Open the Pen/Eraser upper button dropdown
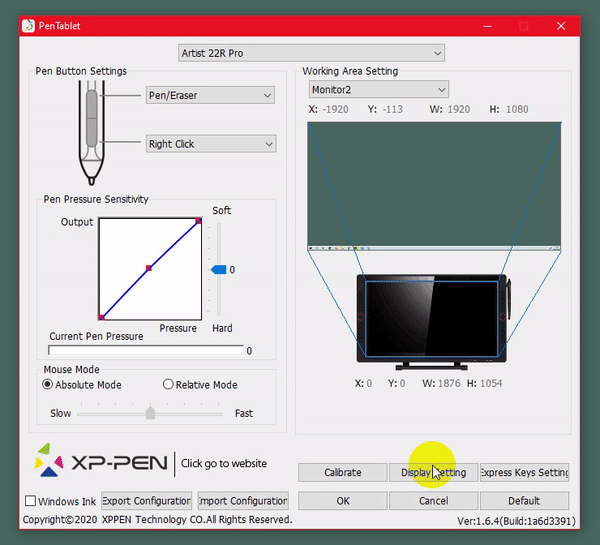Screen dimensions: 600x545 (210, 95)
